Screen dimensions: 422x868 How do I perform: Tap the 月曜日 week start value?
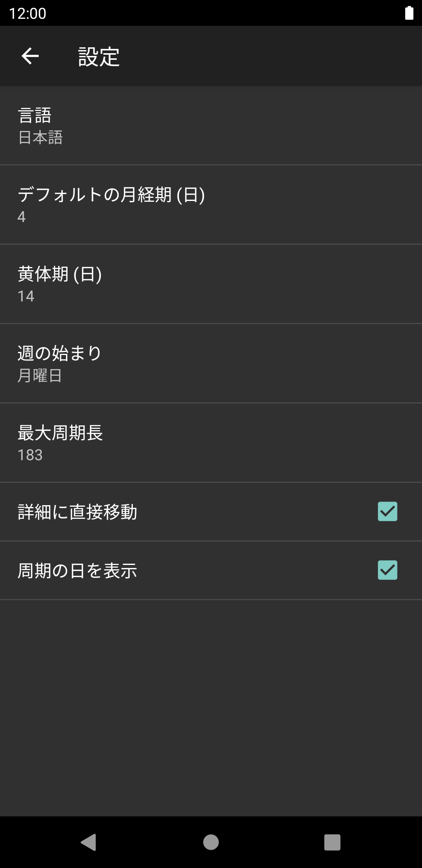pyautogui.click(x=40, y=376)
